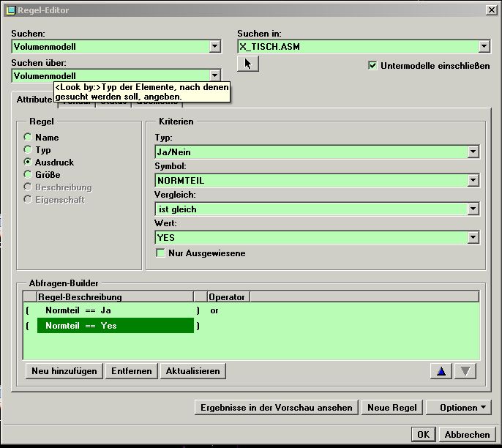This screenshot has width=502, height=448.
Task: Check the Nur Ausgewiesene box
Action: pos(160,253)
